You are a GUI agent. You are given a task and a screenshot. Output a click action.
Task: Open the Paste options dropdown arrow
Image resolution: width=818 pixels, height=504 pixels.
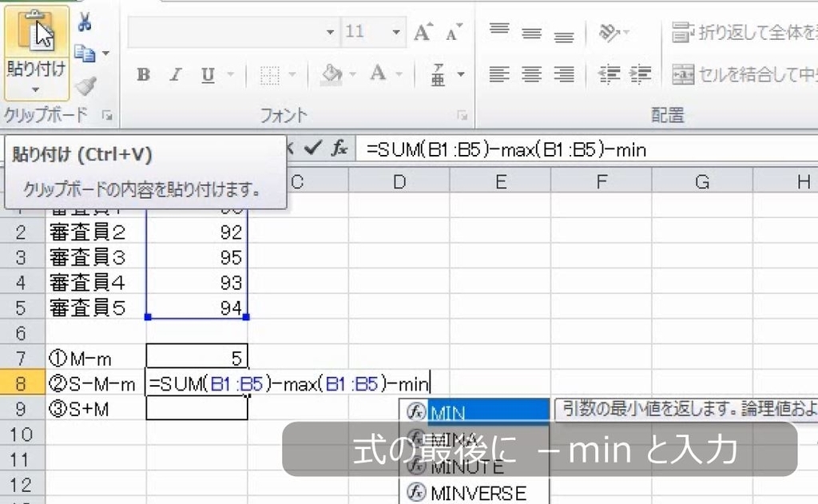click(x=35, y=90)
